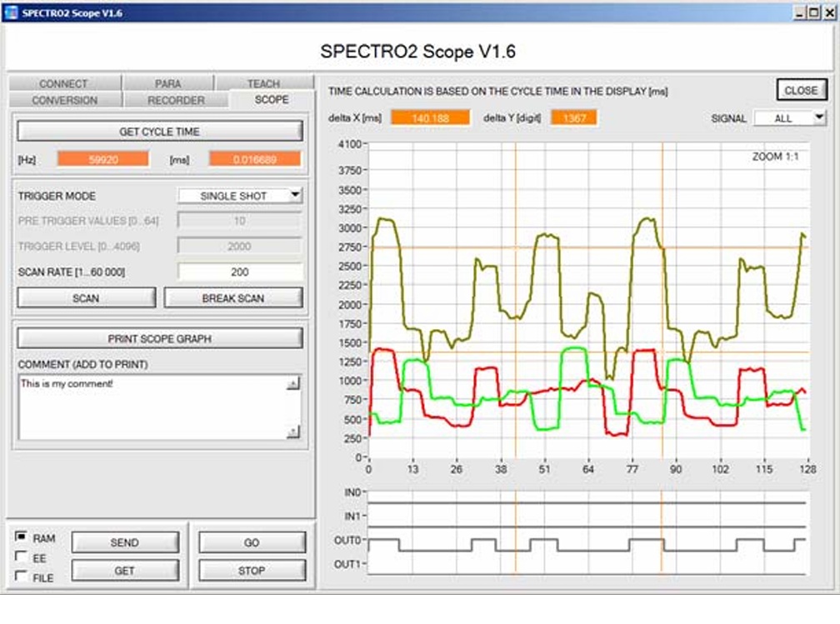
Task: Click the Hz frequency value field
Action: click(x=103, y=159)
